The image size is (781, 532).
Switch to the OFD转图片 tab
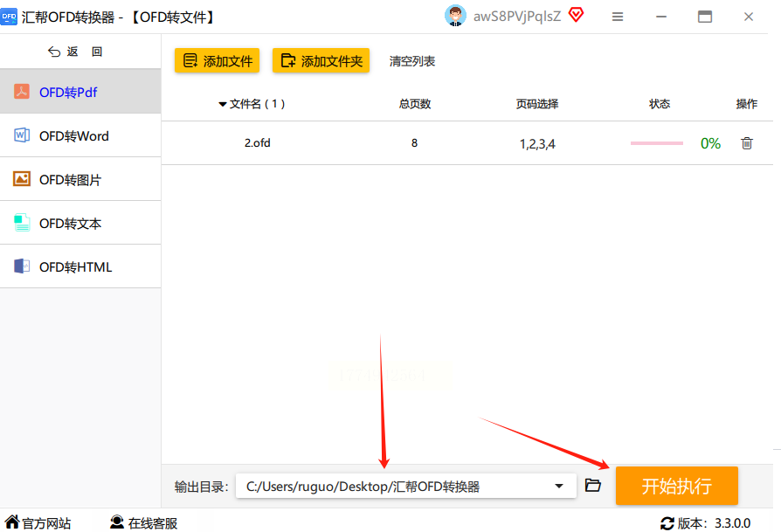click(x=80, y=179)
